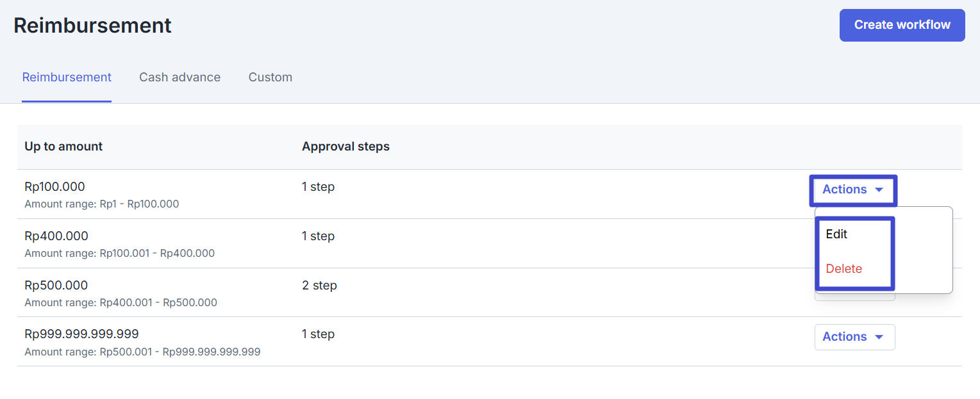
Task: Select the Rp400.000 workflow row
Action: coord(56,236)
